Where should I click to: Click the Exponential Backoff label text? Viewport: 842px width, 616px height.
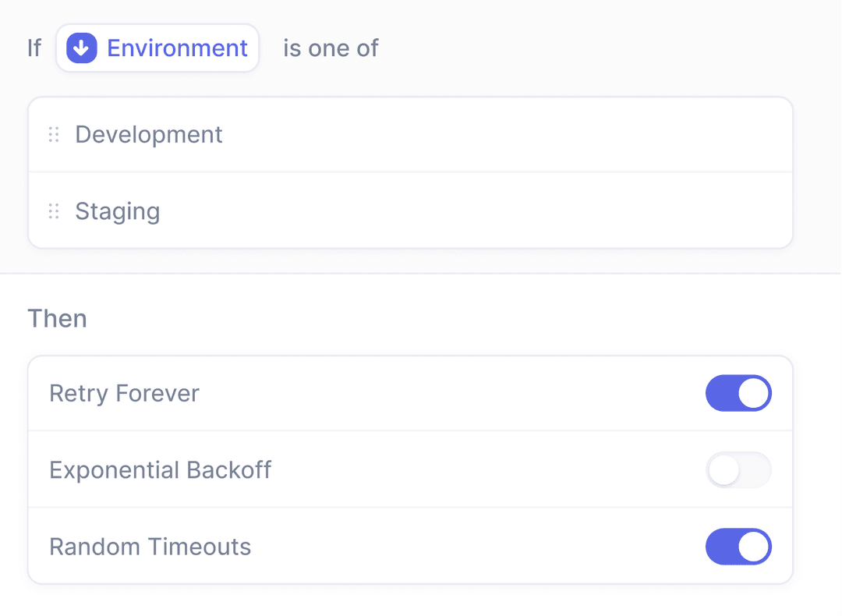pyautogui.click(x=160, y=470)
